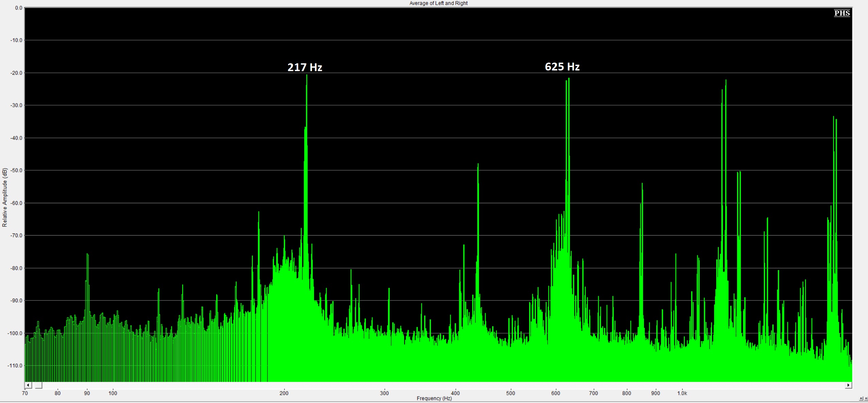This screenshot has height=403, width=868.
Task: Click the -110.0 dB amplitude axis label
Action: pyautogui.click(x=15, y=366)
